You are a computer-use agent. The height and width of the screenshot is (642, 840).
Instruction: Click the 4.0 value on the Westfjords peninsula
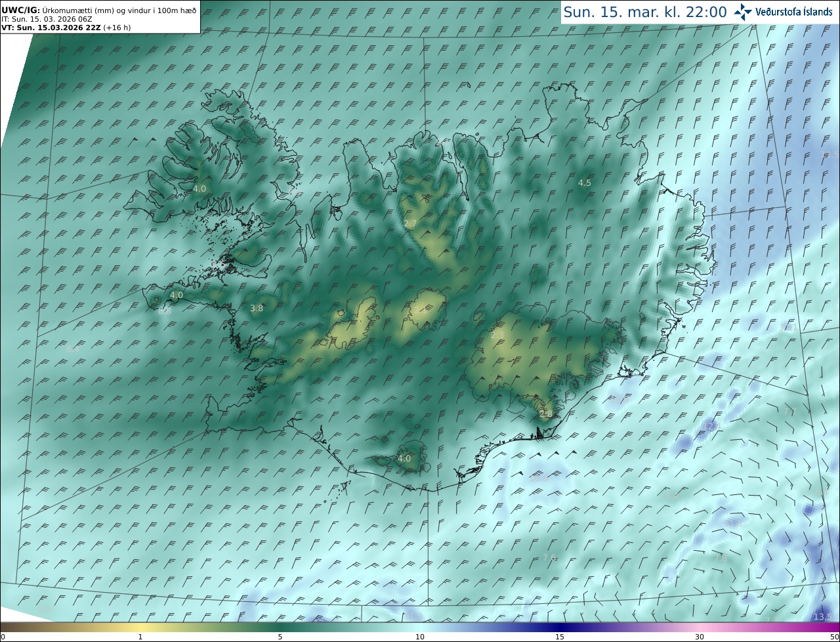click(x=199, y=188)
